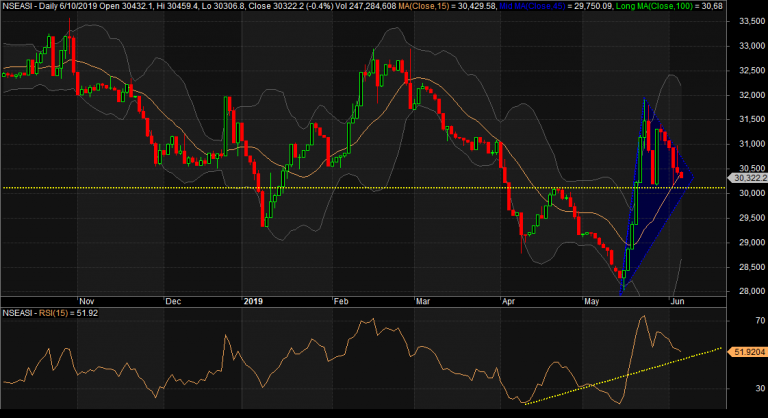This screenshot has height=418, width=768.
Task: Click the Feb date axis label
Action: point(341,301)
